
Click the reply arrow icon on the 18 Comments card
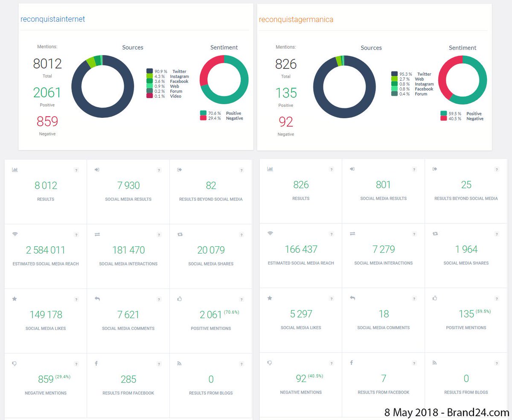click(x=352, y=298)
